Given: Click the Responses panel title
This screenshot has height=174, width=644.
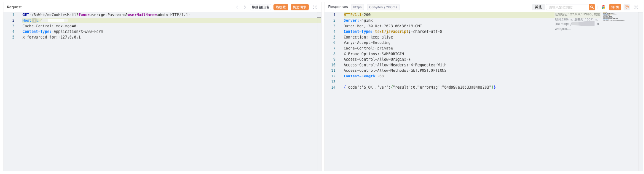Looking at the screenshot, I should coord(338,7).
